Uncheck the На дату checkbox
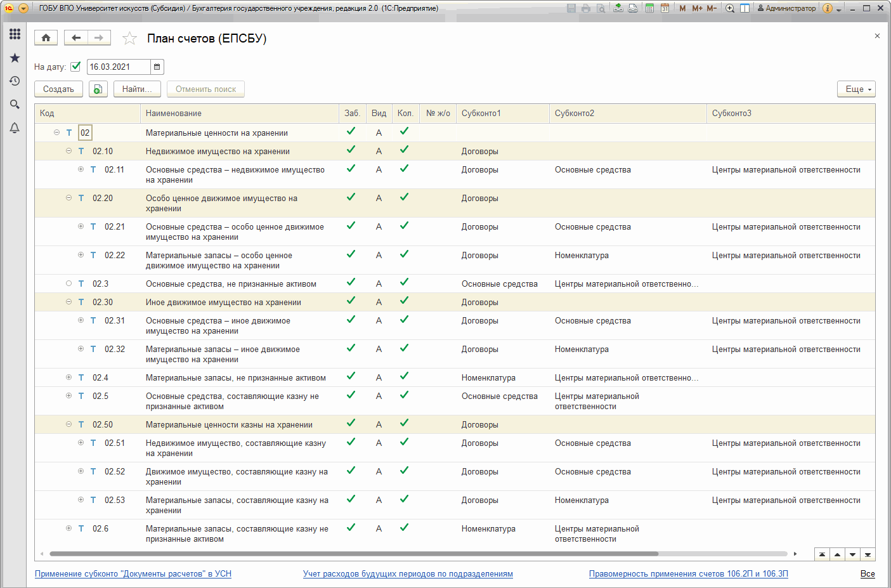 point(75,66)
